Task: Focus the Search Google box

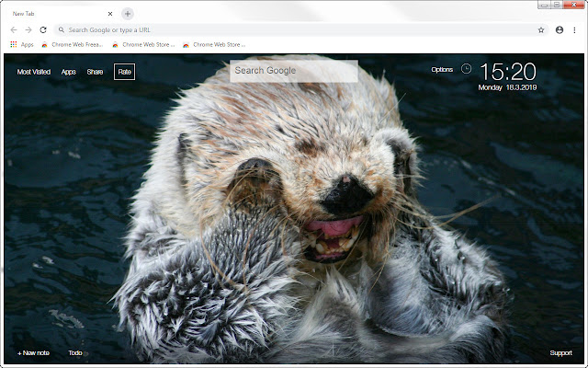Action: 294,71
